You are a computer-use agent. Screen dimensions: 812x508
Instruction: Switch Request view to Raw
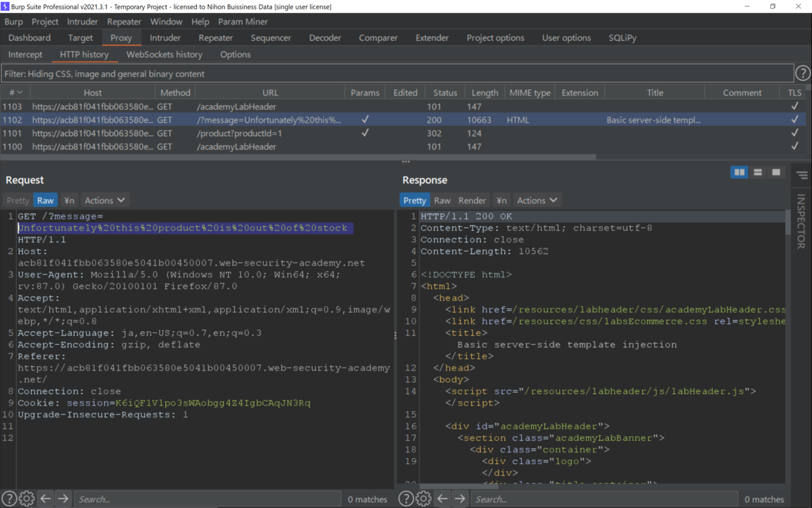tap(45, 200)
